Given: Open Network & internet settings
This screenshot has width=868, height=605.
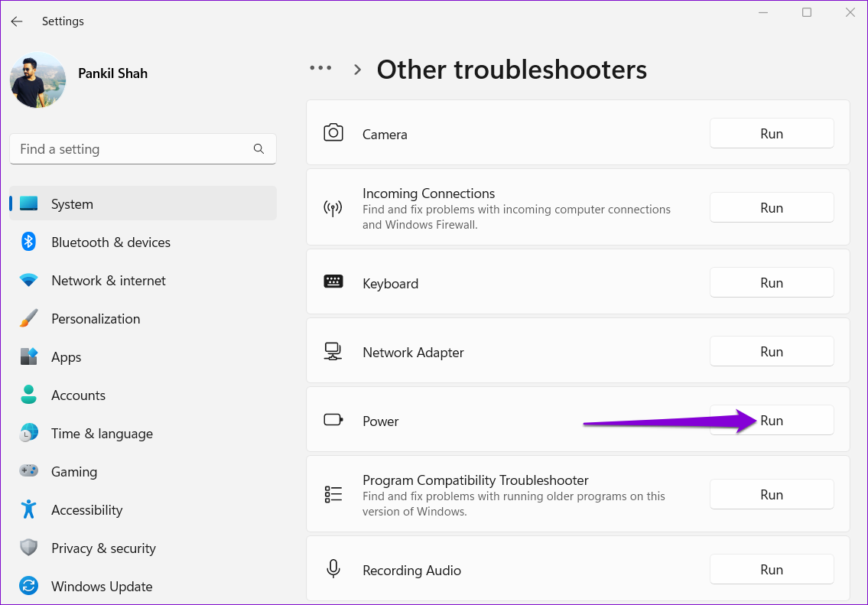Looking at the screenshot, I should click(x=108, y=281).
